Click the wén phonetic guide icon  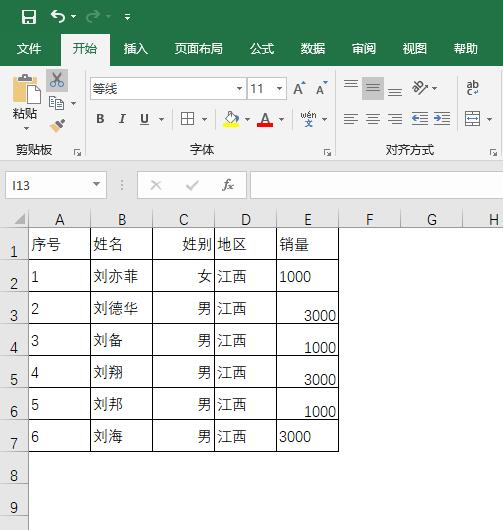point(308,119)
